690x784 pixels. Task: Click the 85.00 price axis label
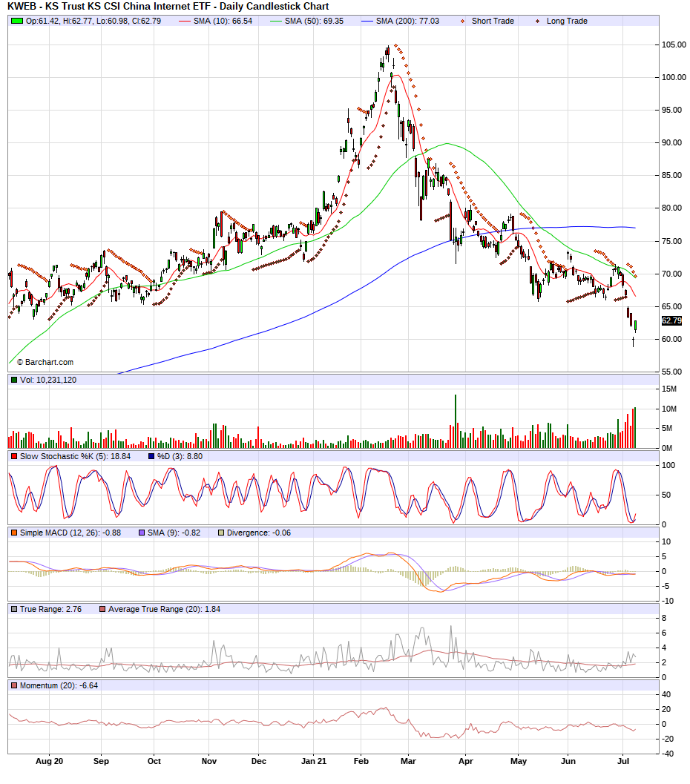point(671,176)
